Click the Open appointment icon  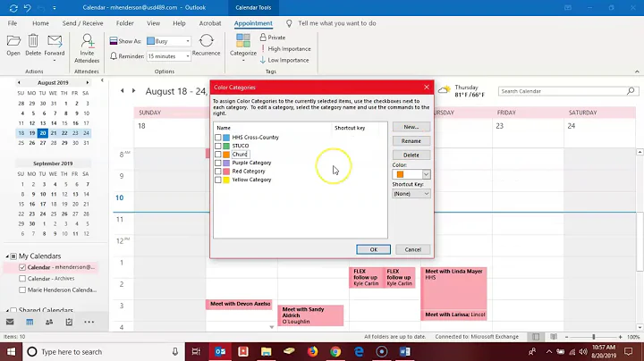(13, 41)
